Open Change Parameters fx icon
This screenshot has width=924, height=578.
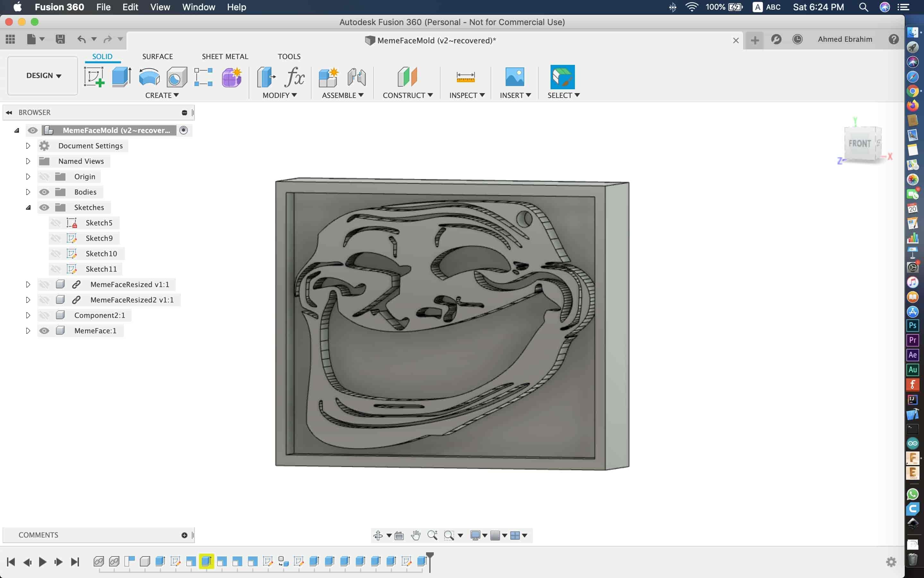295,77
